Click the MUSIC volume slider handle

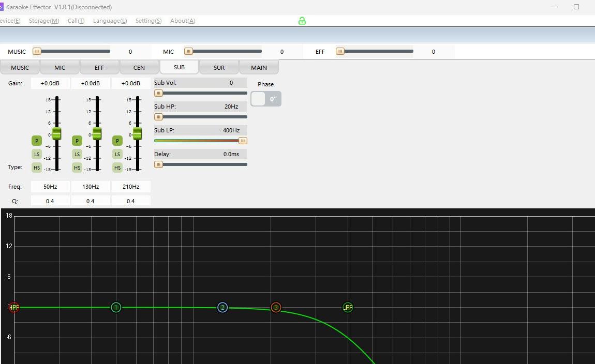(37, 51)
